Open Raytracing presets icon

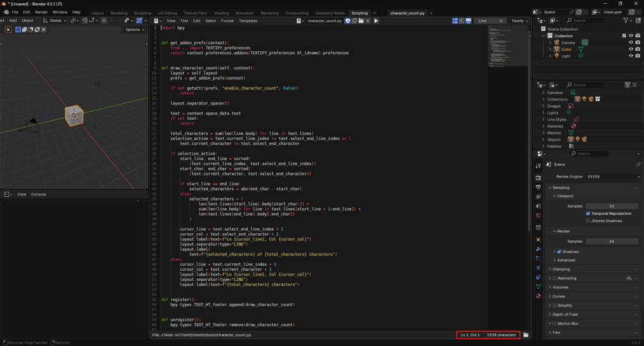pos(629,278)
